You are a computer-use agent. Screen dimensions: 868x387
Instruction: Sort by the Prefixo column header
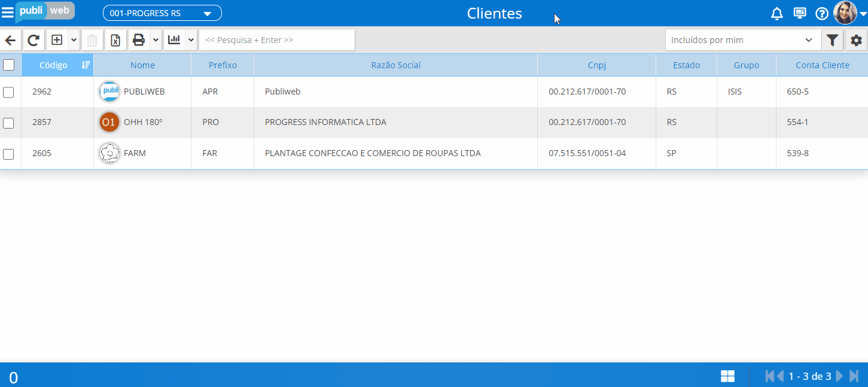(x=223, y=65)
